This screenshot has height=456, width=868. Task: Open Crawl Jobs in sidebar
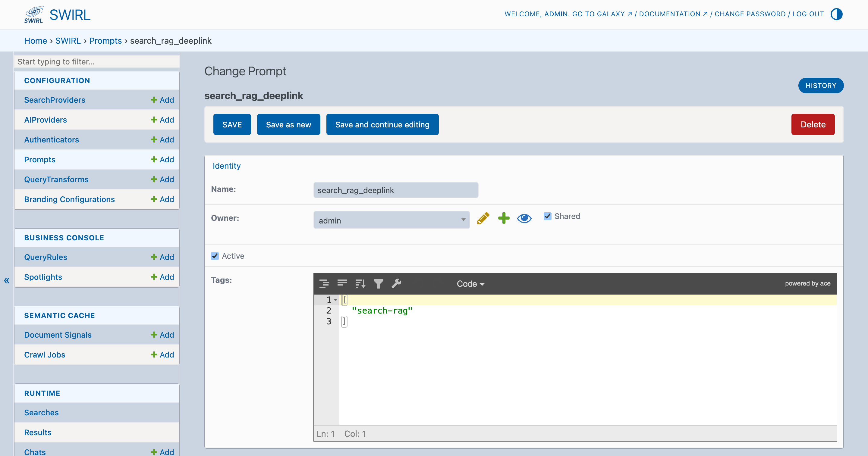tap(45, 355)
